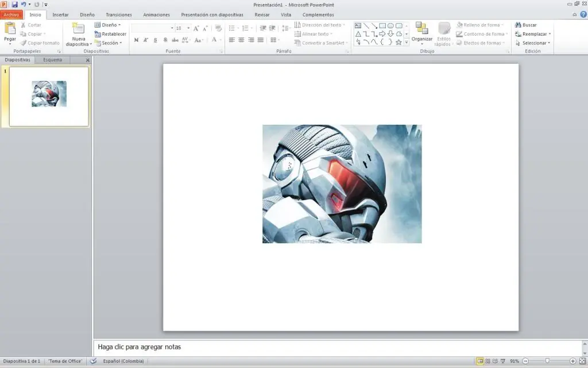This screenshot has height=368, width=588.
Task: Toggle bold N formatting
Action: [136, 40]
